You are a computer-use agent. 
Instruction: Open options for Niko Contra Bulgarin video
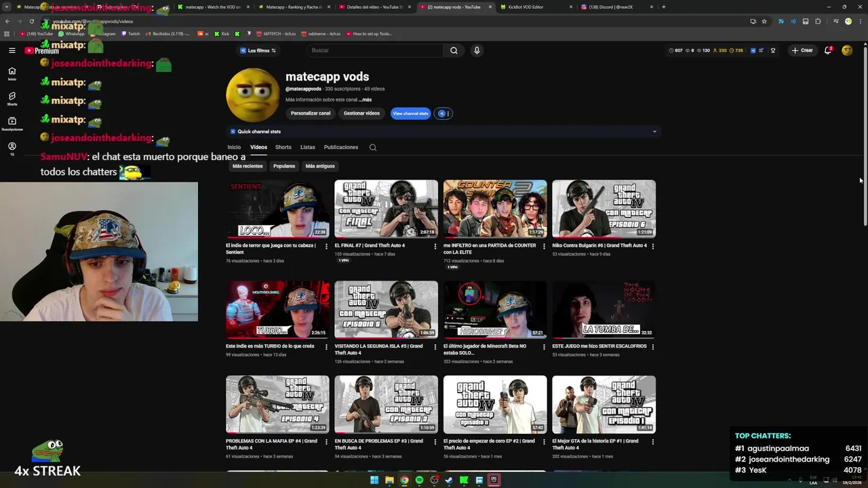[653, 247]
